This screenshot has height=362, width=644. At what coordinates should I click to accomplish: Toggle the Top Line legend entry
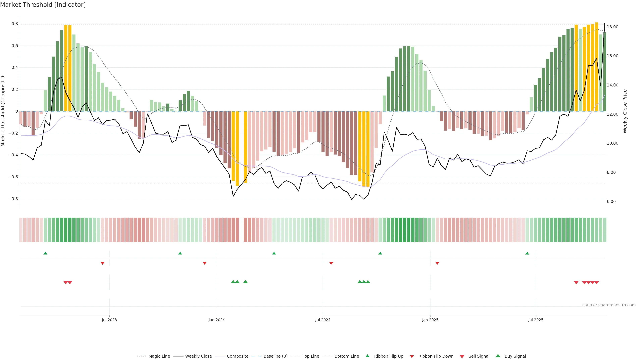point(311,356)
